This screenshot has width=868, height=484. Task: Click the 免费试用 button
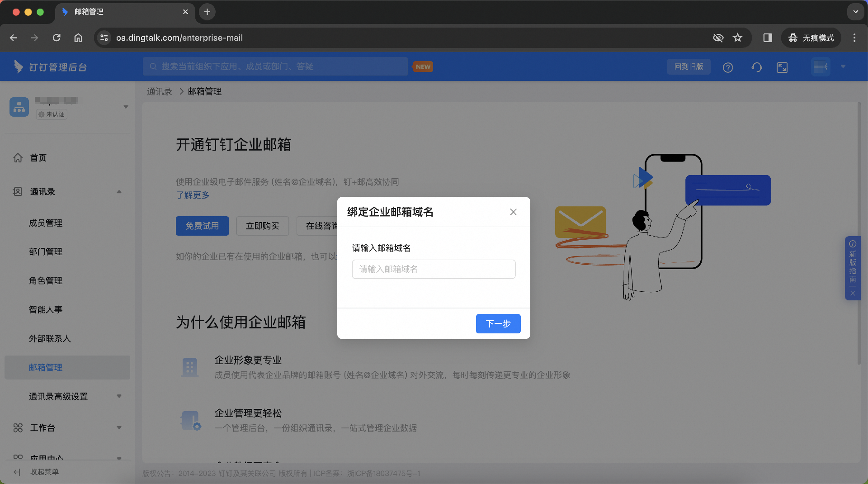click(202, 226)
